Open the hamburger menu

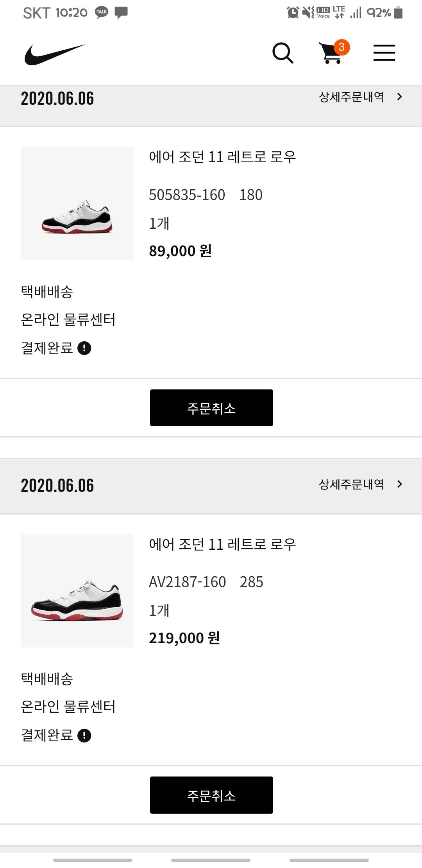(x=384, y=53)
